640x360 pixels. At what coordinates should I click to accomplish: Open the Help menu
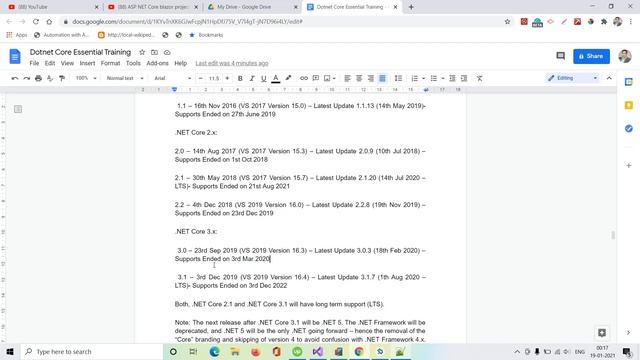pyautogui.click(x=180, y=63)
